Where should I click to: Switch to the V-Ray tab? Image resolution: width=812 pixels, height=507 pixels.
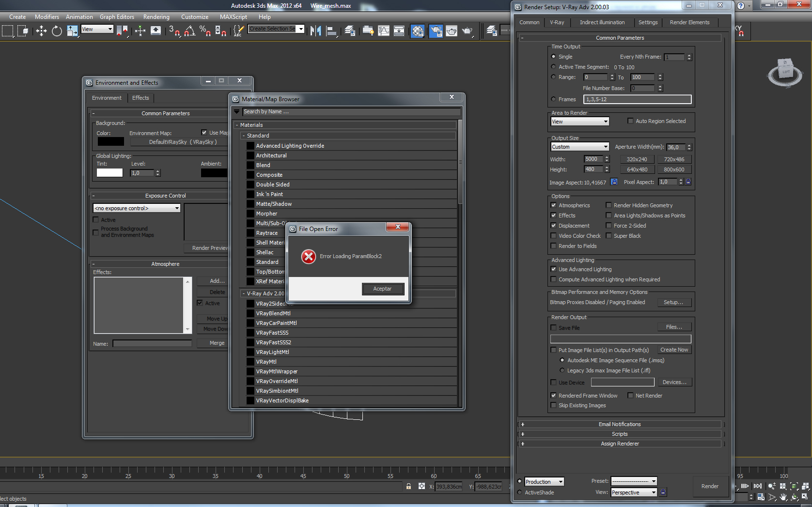pos(557,22)
